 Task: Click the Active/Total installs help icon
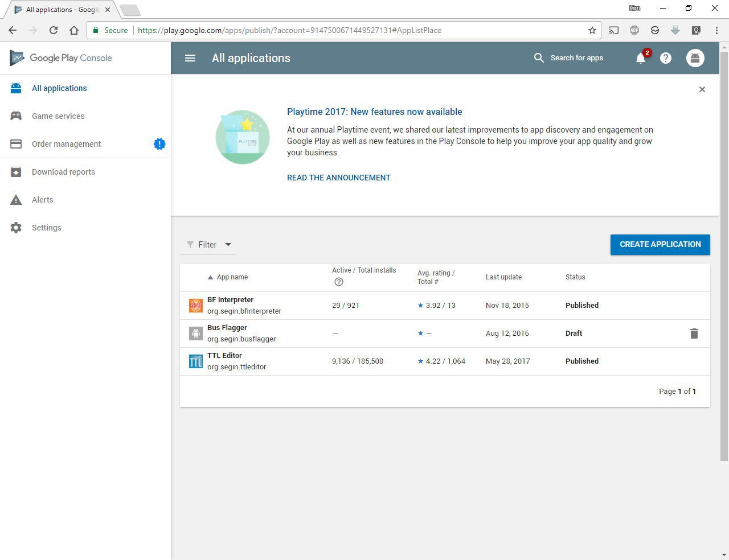[339, 282]
